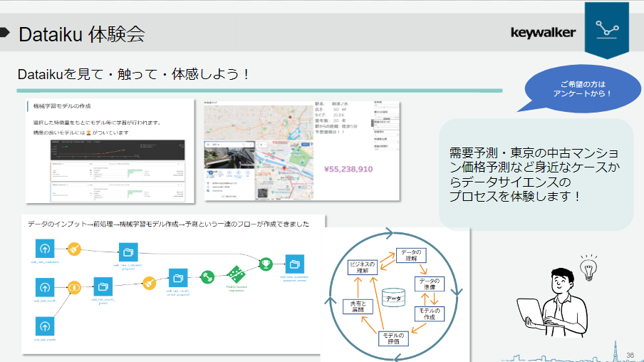Image resolution: width=644 pixels, height=362 pixels.
Task: Click the predicted price ¥55,238,910
Action: [x=348, y=169]
